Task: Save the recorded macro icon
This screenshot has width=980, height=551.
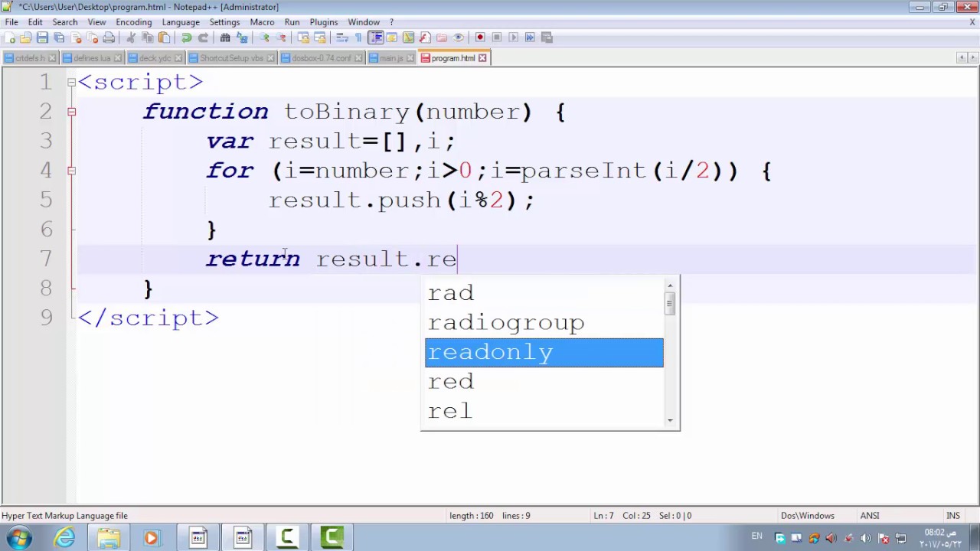Action: coord(547,37)
